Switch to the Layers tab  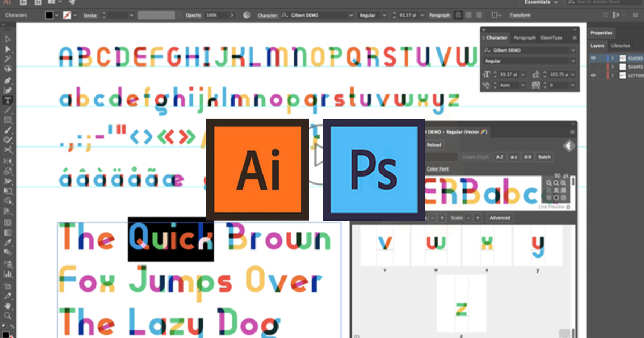(x=597, y=46)
